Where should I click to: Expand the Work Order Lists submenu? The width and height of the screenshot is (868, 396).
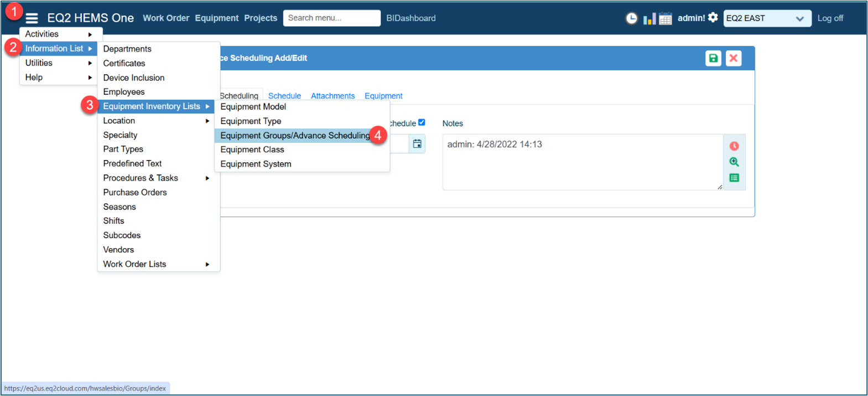155,264
